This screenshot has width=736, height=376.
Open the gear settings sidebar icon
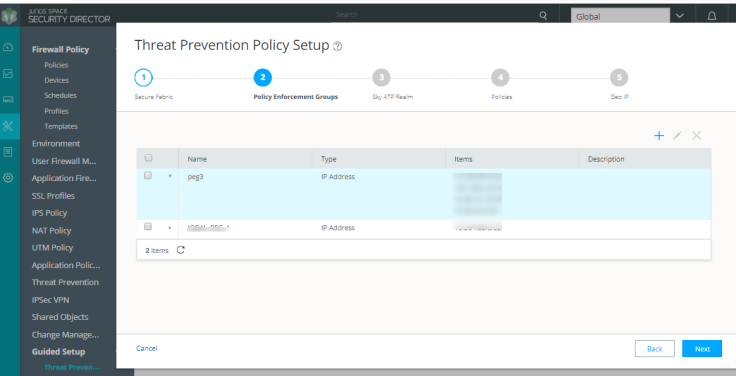pos(8,178)
